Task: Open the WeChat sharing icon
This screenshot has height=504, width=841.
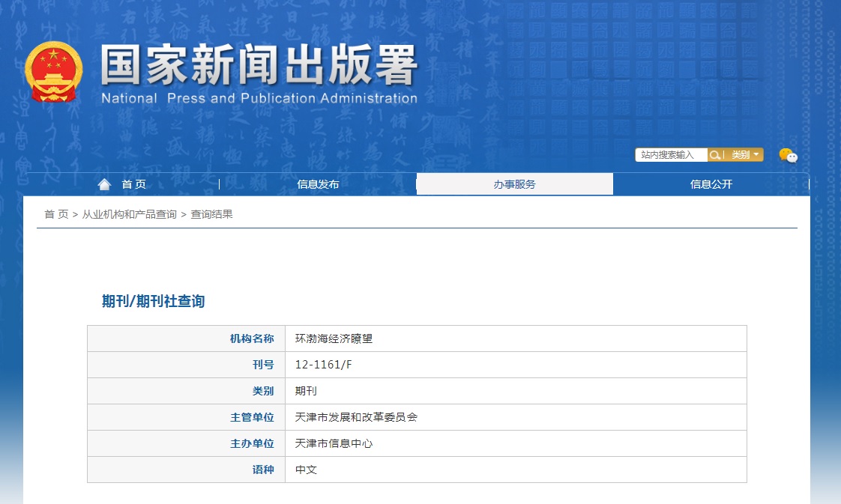Action: pos(788,155)
